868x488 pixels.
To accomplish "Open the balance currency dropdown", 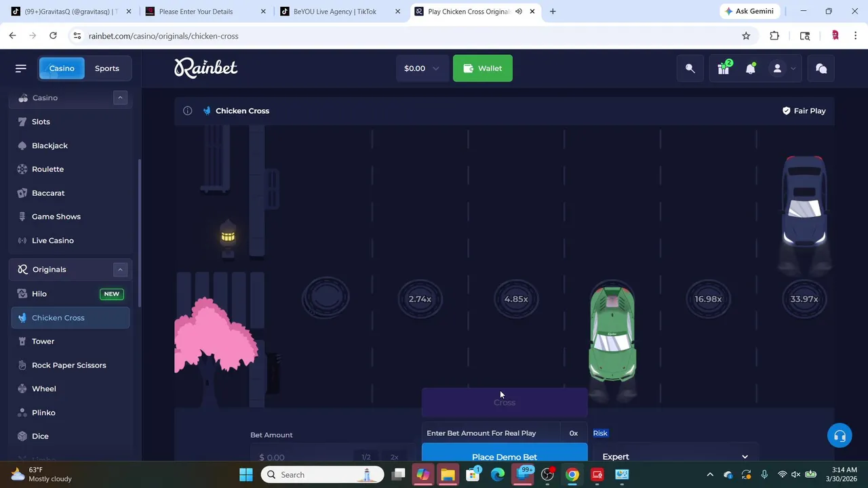I will [x=421, y=68].
